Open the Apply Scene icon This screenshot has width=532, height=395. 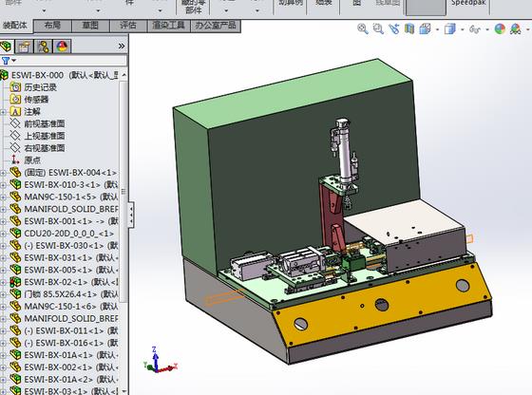[515, 28]
